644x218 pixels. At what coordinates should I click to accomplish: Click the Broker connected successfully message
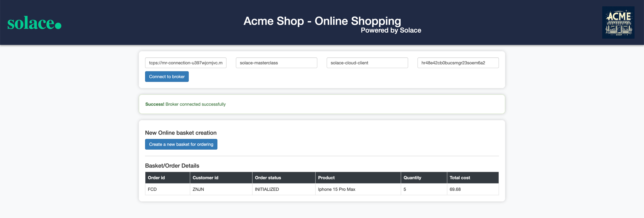195,104
